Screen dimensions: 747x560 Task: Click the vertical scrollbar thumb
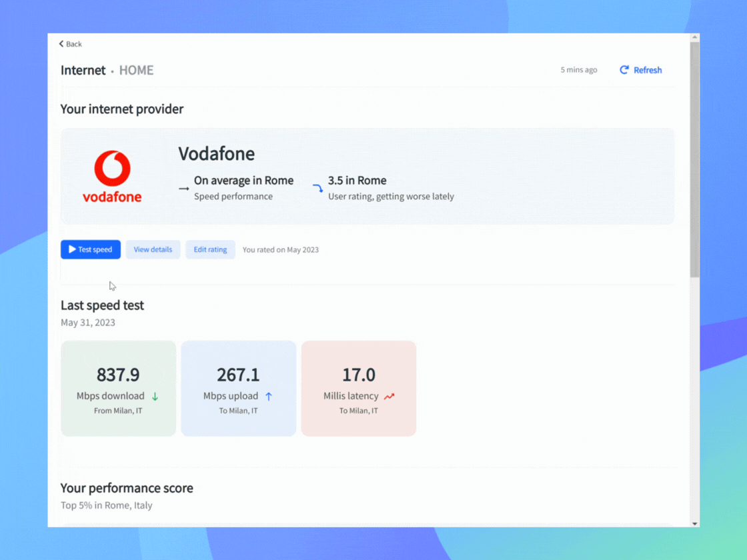point(694,159)
